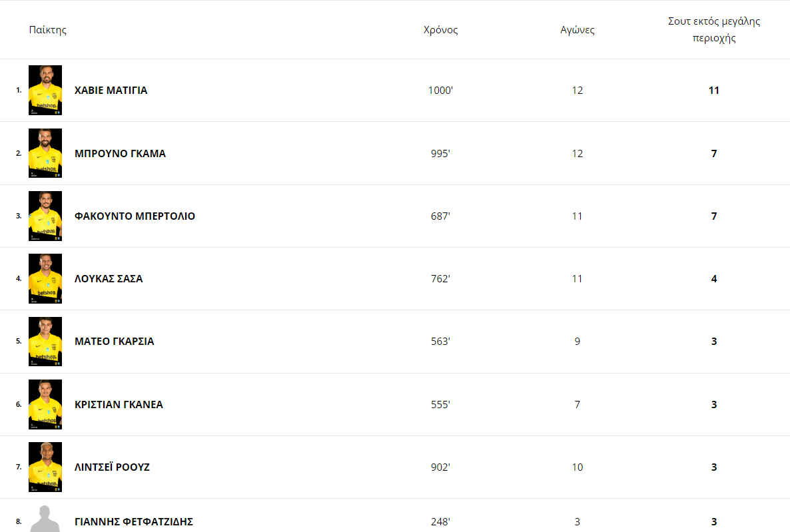The width and height of the screenshot is (790, 532).
Task: Go to ΦΑΚΟΥΝΤΟ ΜΠΕΡΤΟΛΙΟ player page
Action: click(x=135, y=216)
